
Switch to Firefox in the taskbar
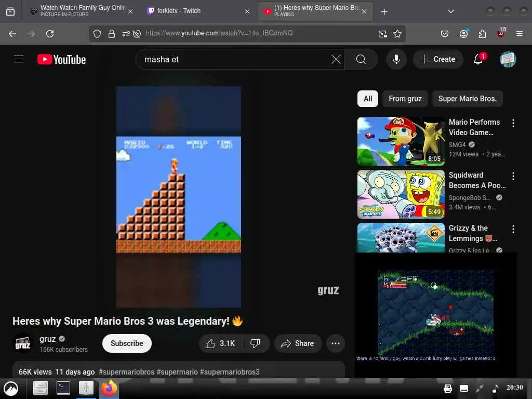[x=109, y=388]
